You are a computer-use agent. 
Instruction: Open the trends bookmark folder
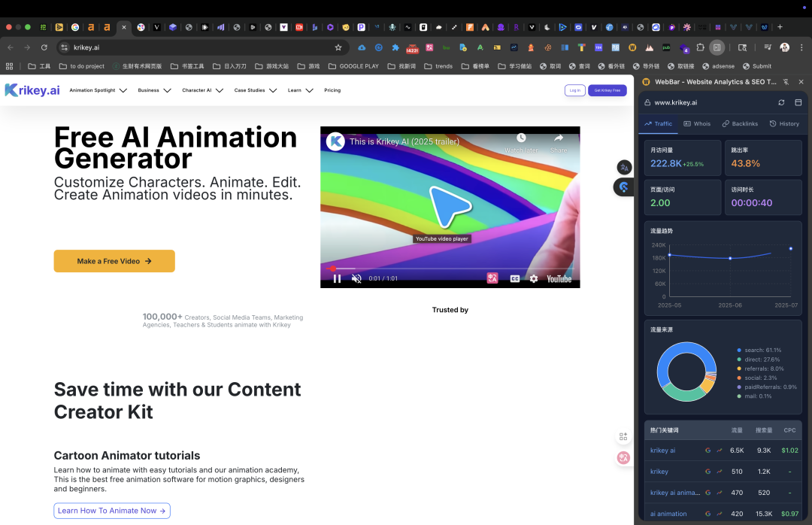438,66
